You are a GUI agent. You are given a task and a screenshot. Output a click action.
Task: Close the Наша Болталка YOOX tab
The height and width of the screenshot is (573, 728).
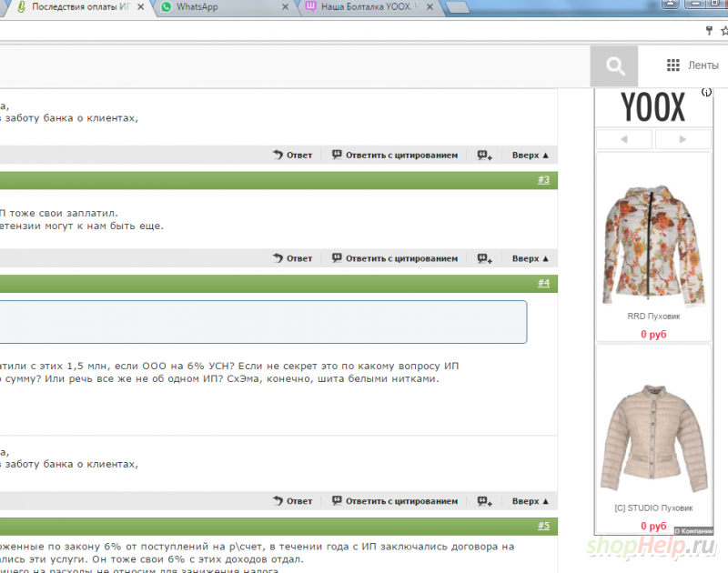click(430, 7)
